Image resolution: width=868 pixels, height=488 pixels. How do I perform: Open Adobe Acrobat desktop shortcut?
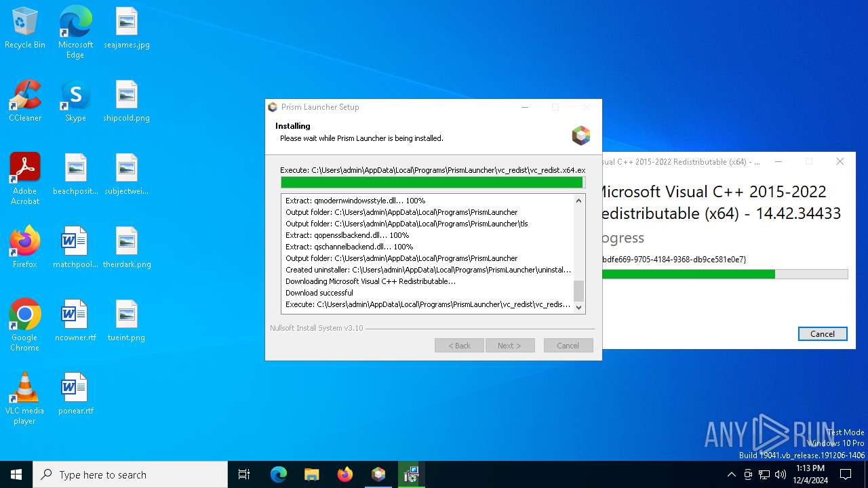(25, 179)
